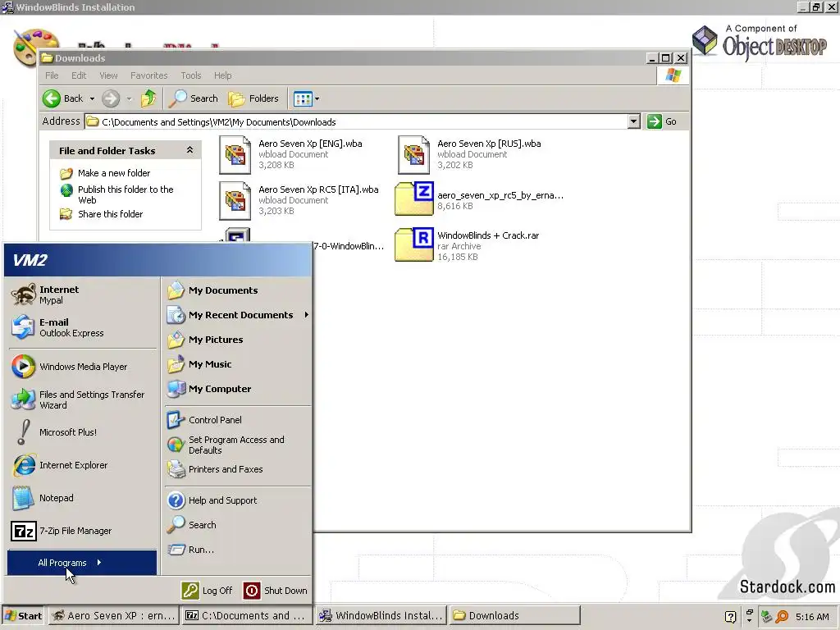Click inside the Address path field
Viewport: 840px width, 630px height.
pyautogui.click(x=356, y=121)
